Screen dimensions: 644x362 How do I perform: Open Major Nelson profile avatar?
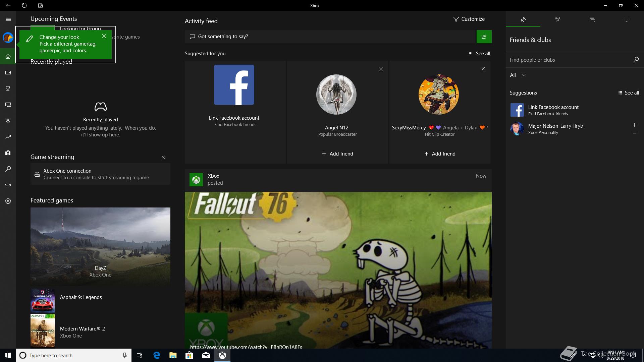pos(517,129)
